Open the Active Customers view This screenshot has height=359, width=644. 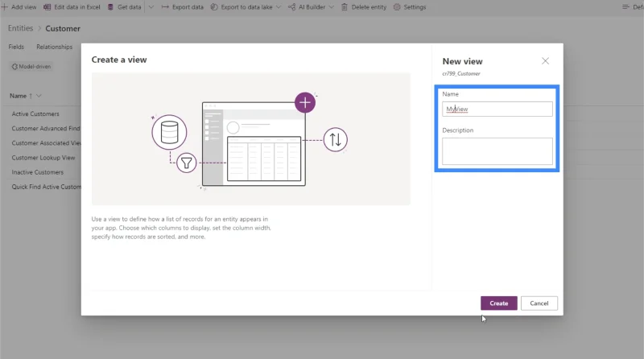pos(35,113)
